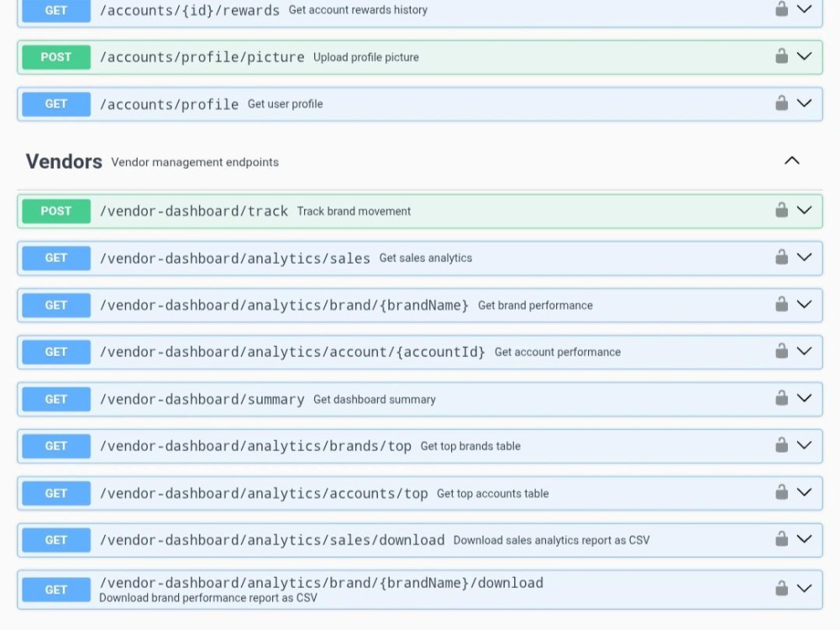Click 'Get account rewards history' description
The height and width of the screenshot is (630, 840).
pos(358,9)
